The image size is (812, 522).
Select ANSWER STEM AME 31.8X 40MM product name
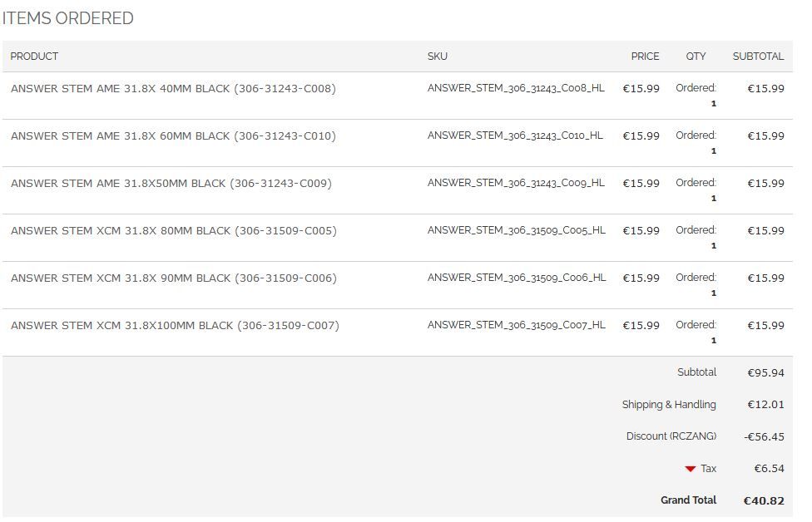[174, 88]
